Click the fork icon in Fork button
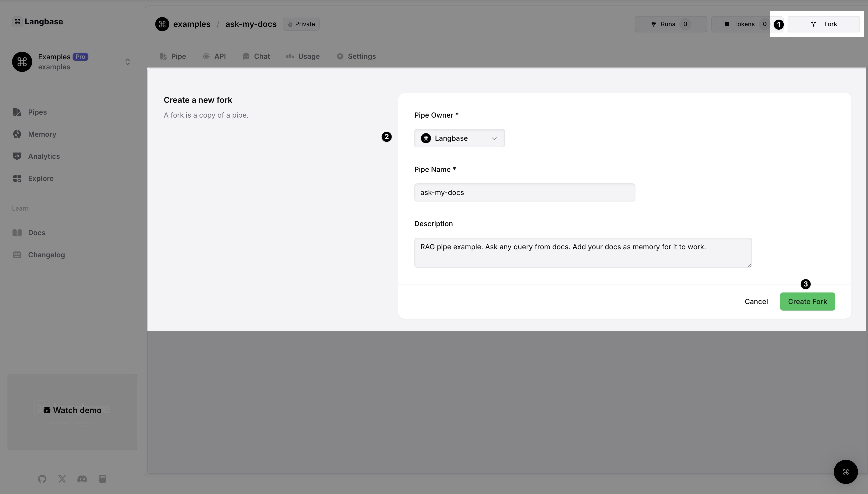868x494 pixels. 813,24
